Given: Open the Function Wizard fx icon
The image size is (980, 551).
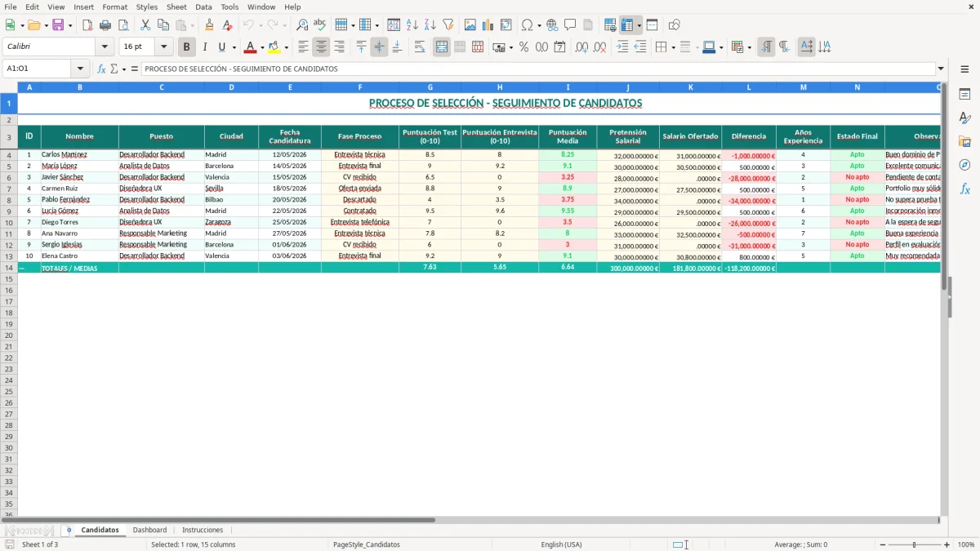Looking at the screenshot, I should tap(101, 69).
